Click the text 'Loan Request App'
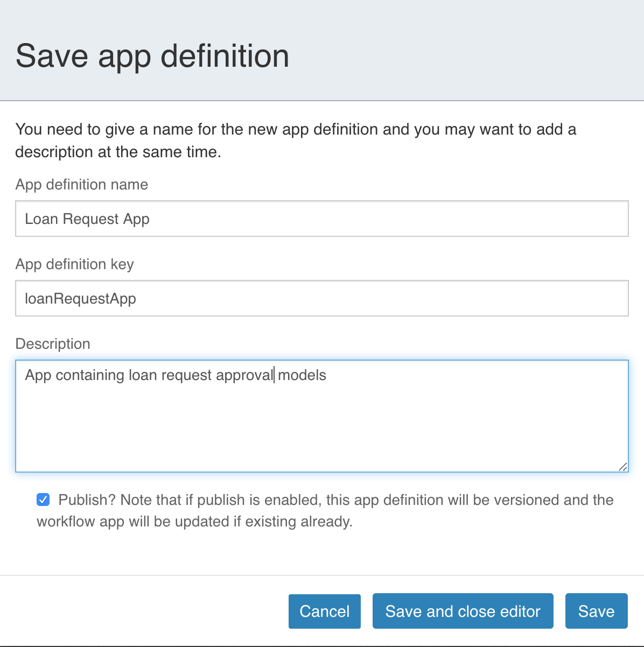 point(87,219)
